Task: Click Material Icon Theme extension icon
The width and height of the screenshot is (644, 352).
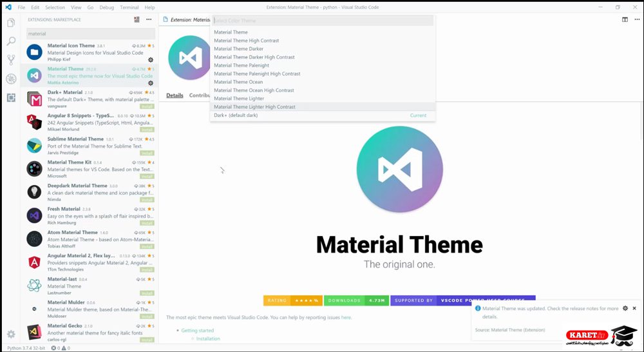Action: (x=35, y=52)
